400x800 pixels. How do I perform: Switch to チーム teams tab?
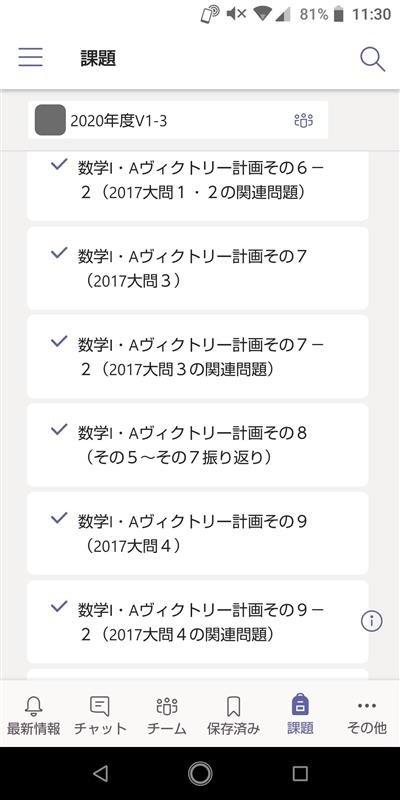(166, 716)
